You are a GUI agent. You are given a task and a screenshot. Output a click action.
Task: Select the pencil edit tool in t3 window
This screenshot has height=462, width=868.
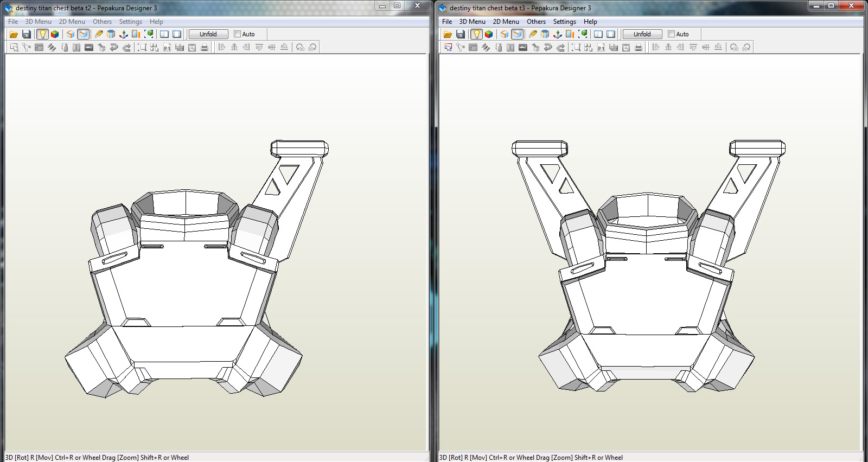pyautogui.click(x=533, y=34)
